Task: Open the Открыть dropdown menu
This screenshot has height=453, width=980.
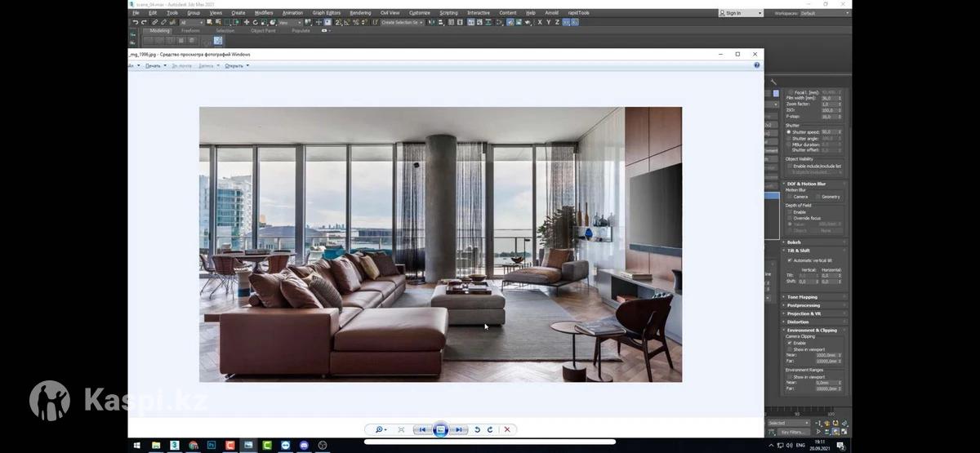Action: [x=236, y=65]
